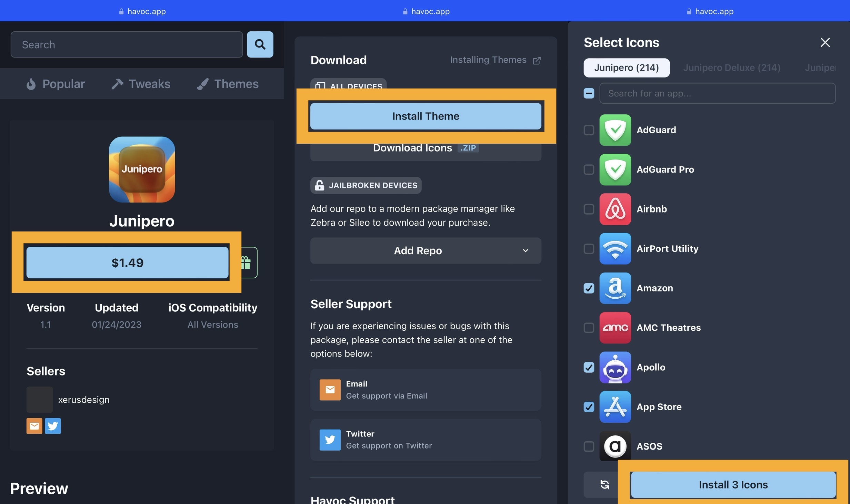The height and width of the screenshot is (504, 850).
Task: Click the ASOS app icon
Action: pyautogui.click(x=615, y=446)
